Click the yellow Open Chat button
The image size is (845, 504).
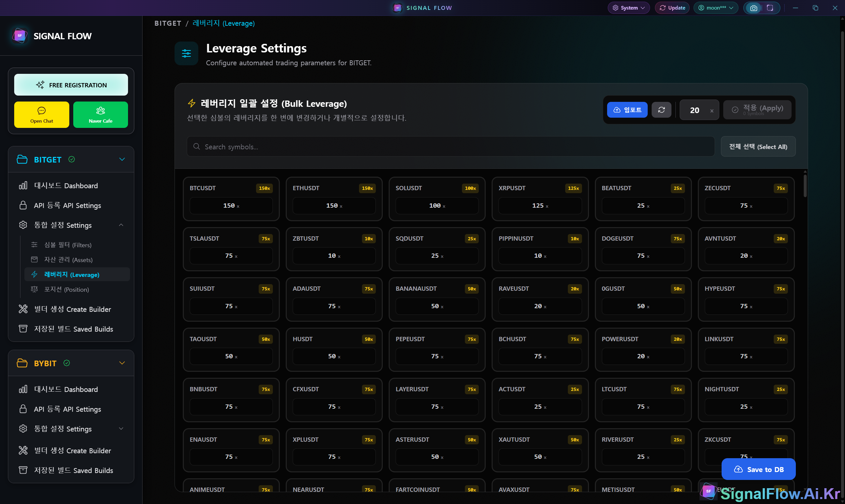click(x=42, y=115)
